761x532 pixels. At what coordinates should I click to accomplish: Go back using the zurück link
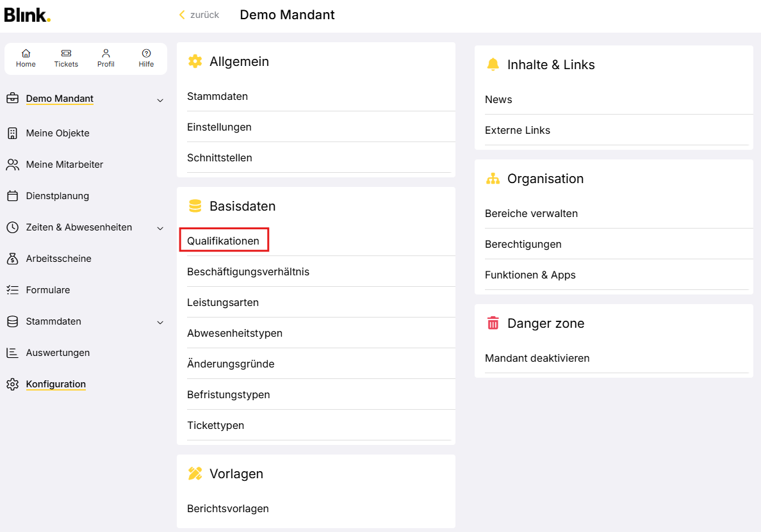[199, 15]
